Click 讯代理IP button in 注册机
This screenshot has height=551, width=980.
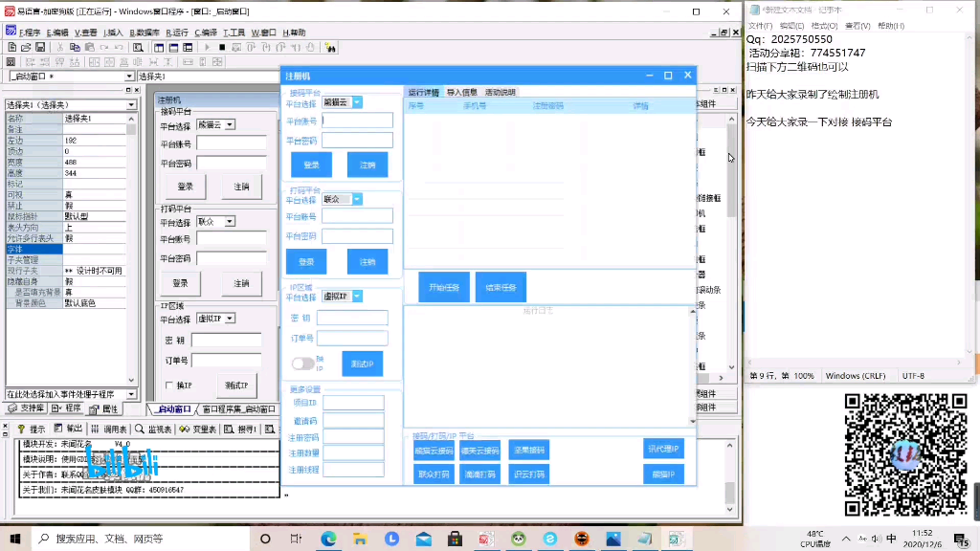point(663,449)
